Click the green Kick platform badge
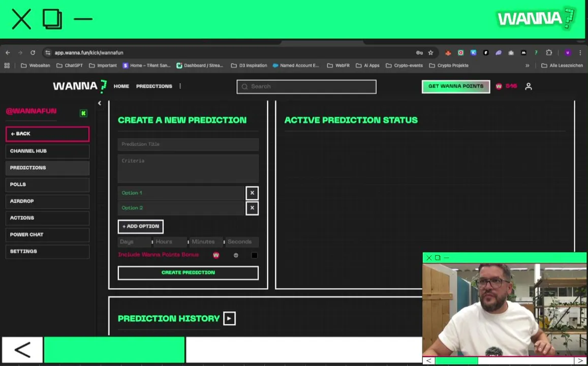This screenshot has width=588, height=366. 83,113
